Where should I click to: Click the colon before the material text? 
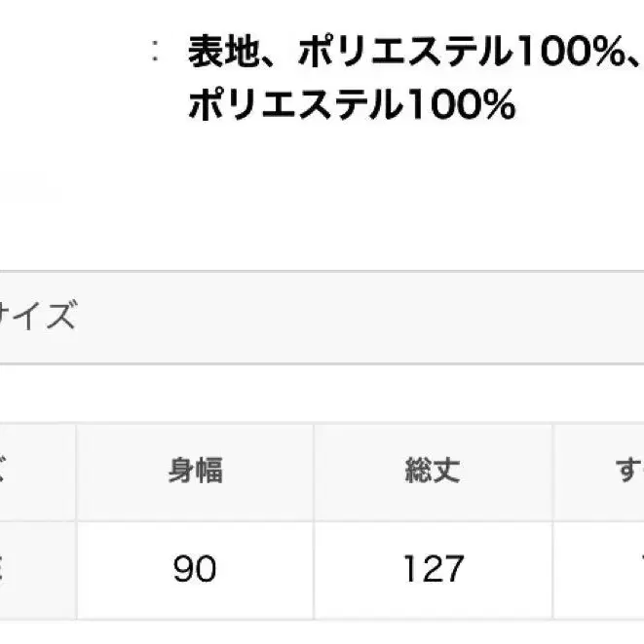tap(156, 54)
